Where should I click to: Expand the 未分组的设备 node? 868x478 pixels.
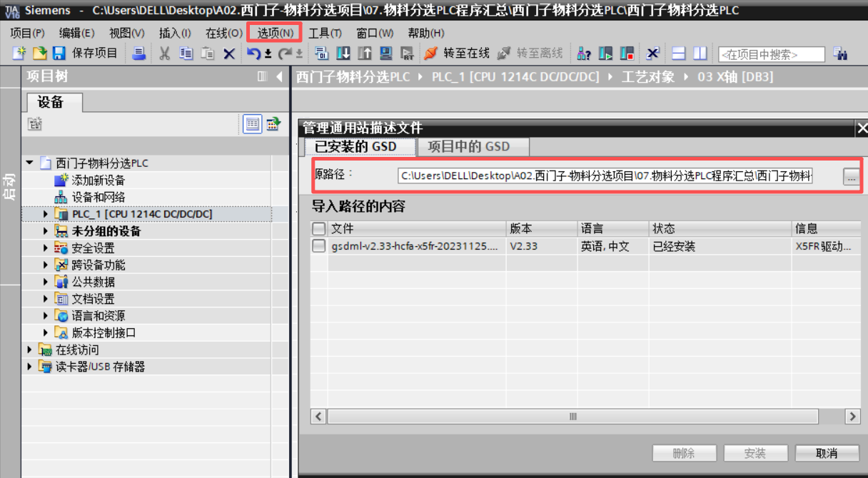pos(46,231)
